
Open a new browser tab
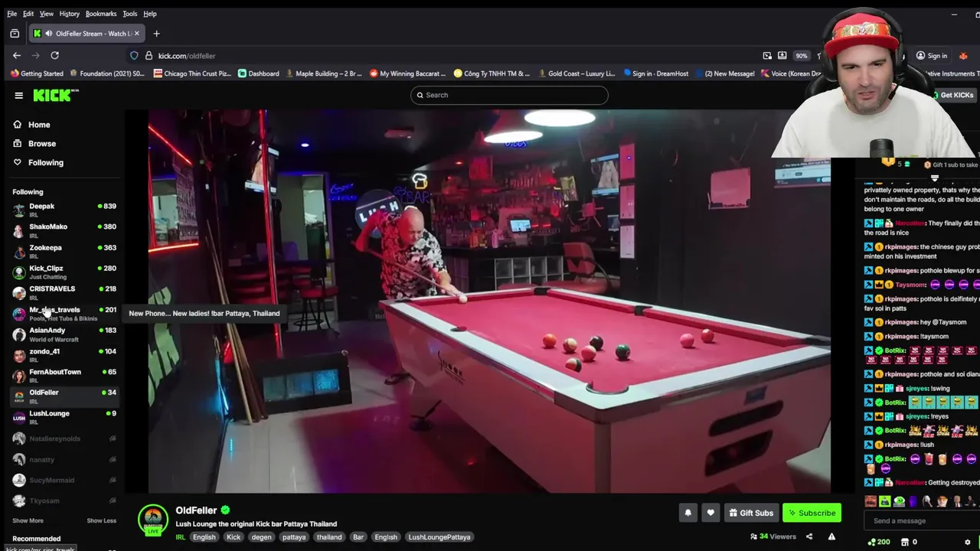(156, 34)
